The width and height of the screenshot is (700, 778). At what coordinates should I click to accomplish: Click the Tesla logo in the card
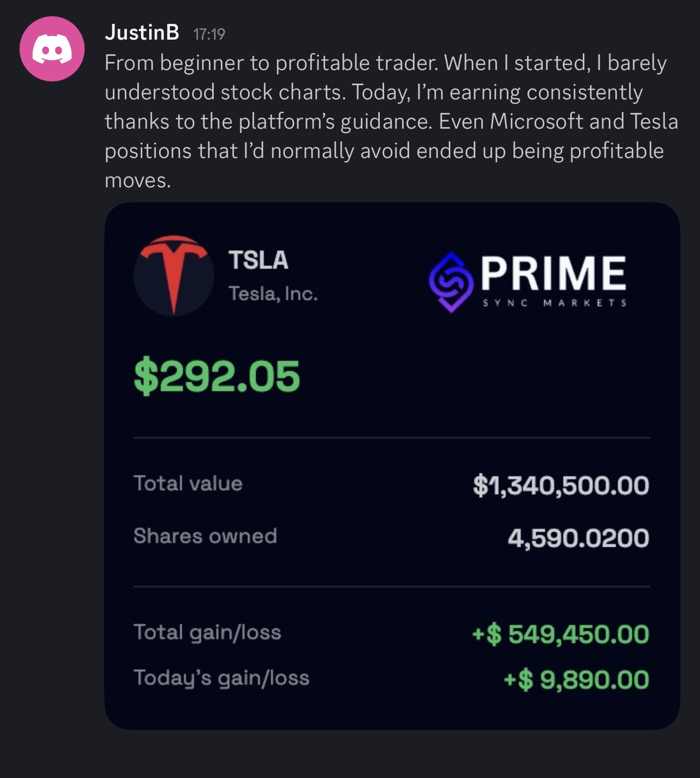pos(174,275)
